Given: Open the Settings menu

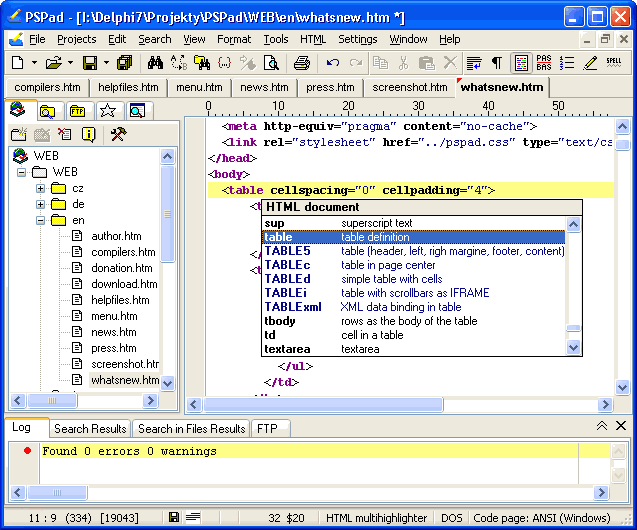Looking at the screenshot, I should [x=358, y=39].
